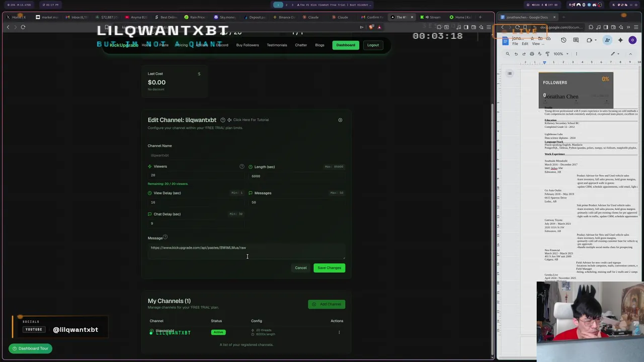
Task: Open more options three dots Docs toolbar
Action: (577, 54)
